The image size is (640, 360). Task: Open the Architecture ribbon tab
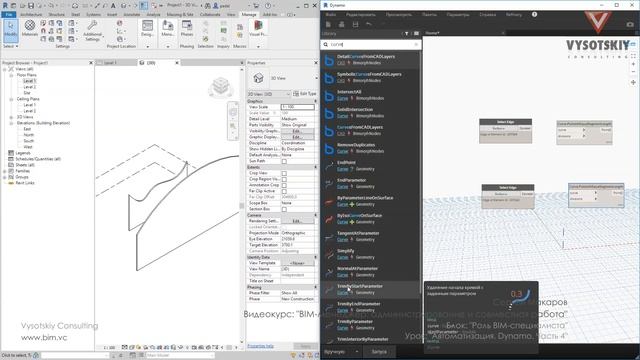31,14
